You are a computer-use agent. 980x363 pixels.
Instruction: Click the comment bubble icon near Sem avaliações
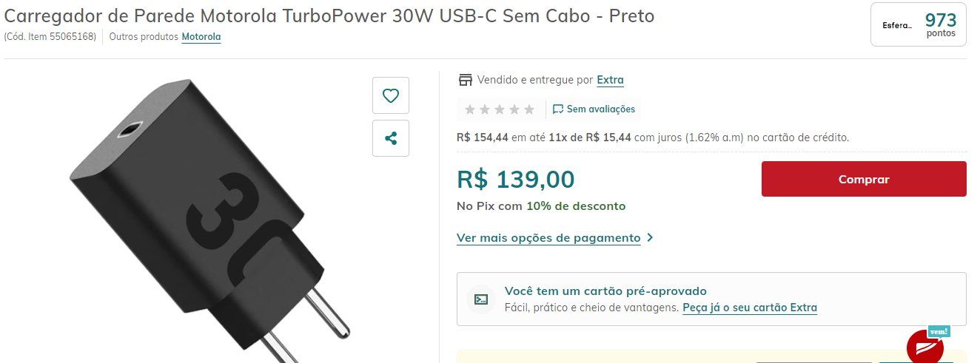[x=558, y=109]
